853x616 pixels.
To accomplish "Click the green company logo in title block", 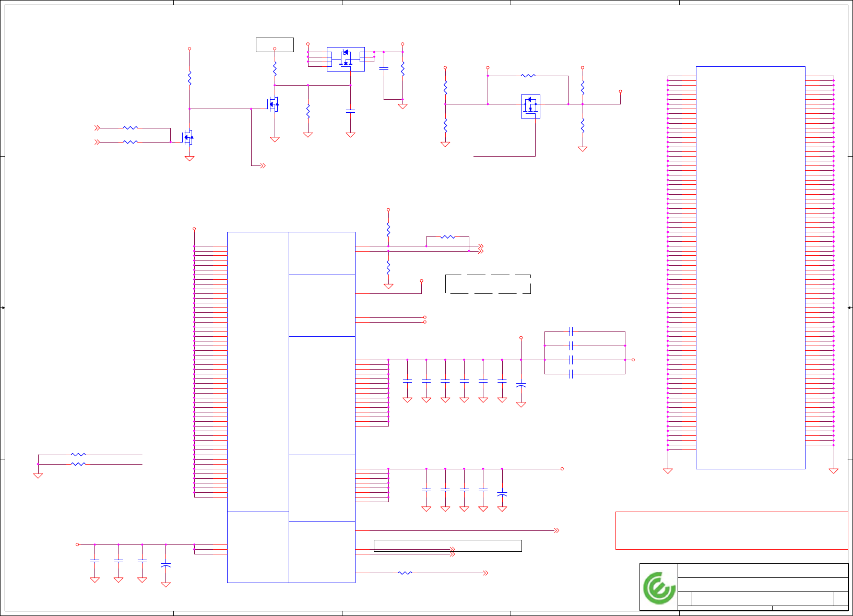I will (659, 588).
